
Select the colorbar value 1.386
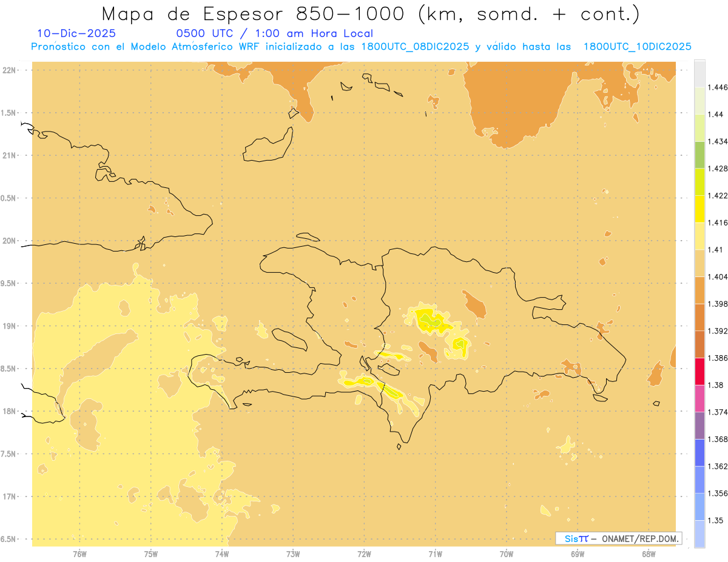[717, 358]
